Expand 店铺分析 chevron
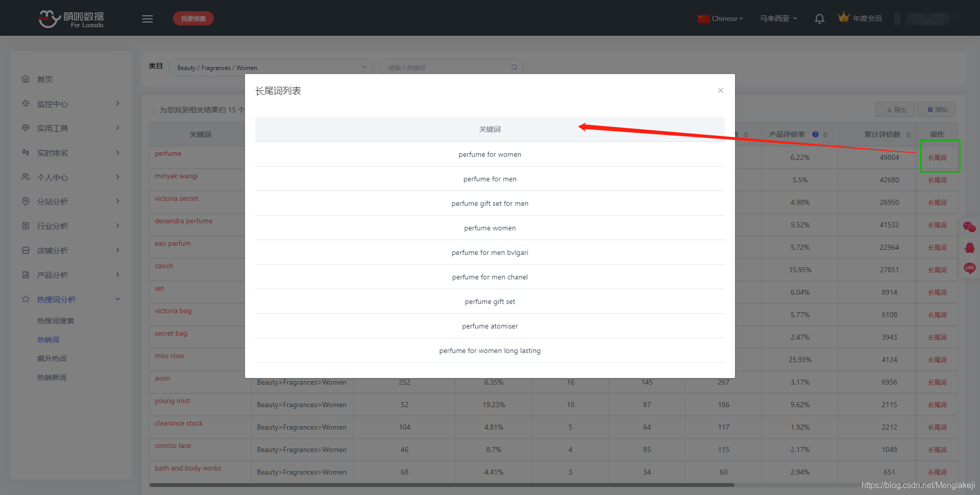Viewport: 980px width, 495px height. tap(118, 250)
